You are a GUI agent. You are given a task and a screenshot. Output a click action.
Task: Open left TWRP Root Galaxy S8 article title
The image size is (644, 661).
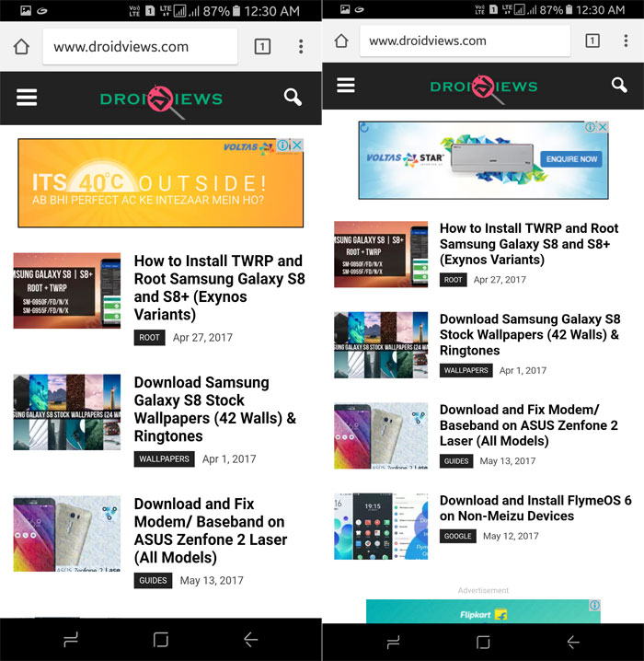pyautogui.click(x=219, y=287)
